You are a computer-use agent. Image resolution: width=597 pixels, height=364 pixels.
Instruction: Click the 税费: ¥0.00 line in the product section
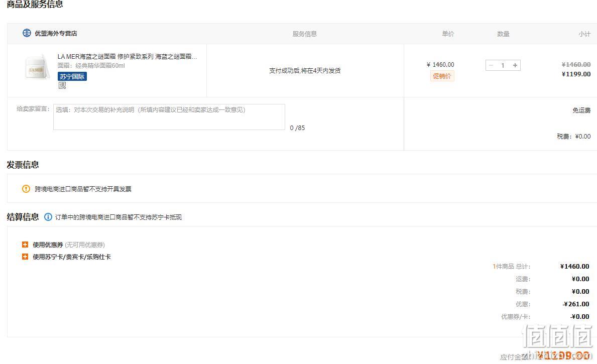point(574,136)
